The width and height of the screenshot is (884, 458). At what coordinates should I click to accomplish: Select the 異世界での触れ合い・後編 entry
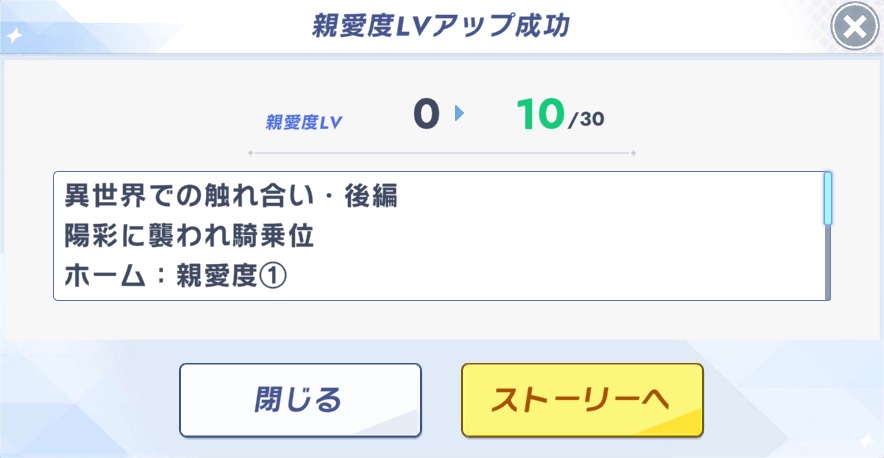pos(231,195)
